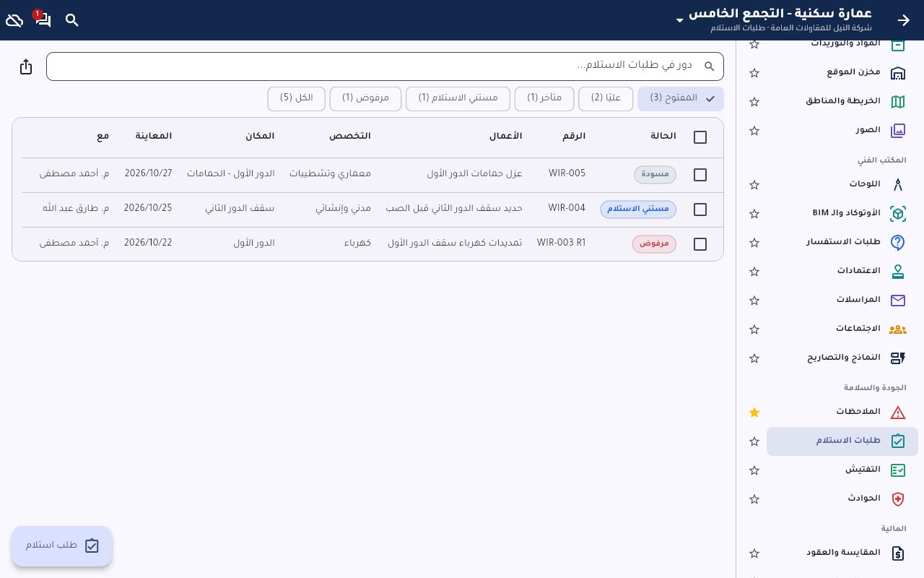The height and width of the screenshot is (578, 924).
Task: Favorite طلبات الاستلام with its star
Action: tap(754, 441)
